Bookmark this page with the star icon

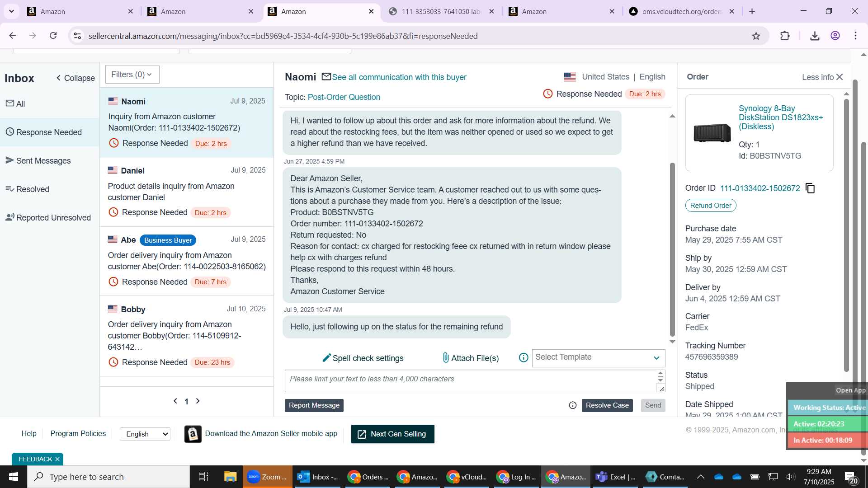tap(756, 36)
